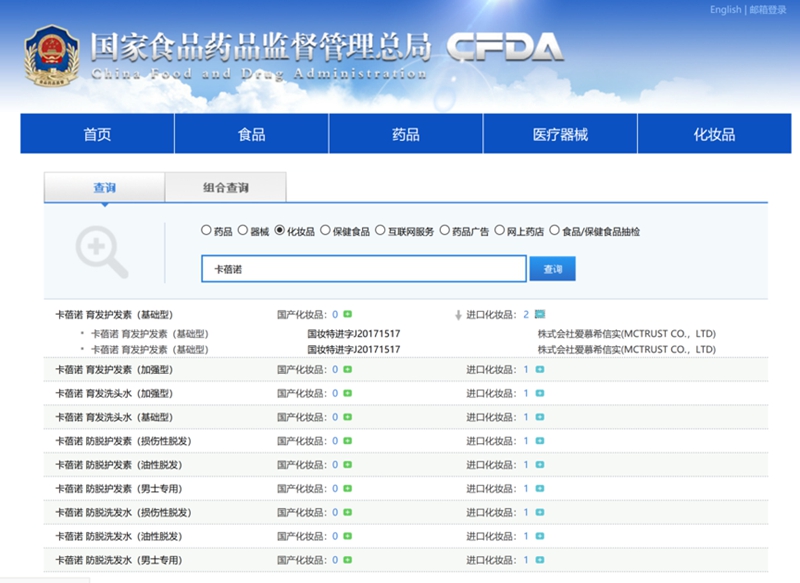Click blue 进口化妆品 plus icon for 防脱洗发水（损伤性脱发）
This screenshot has width=800, height=583.
540,512
